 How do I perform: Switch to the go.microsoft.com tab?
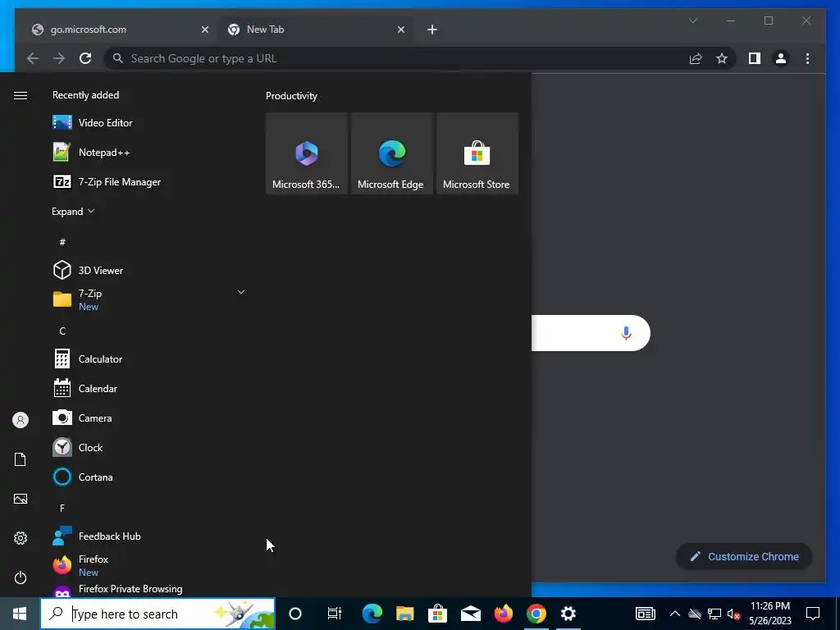pos(115,30)
